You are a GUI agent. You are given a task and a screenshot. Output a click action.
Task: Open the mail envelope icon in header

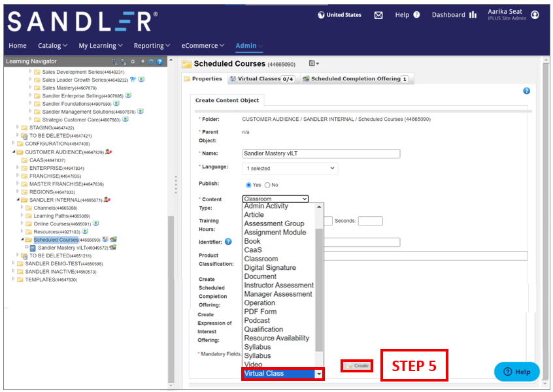(378, 15)
